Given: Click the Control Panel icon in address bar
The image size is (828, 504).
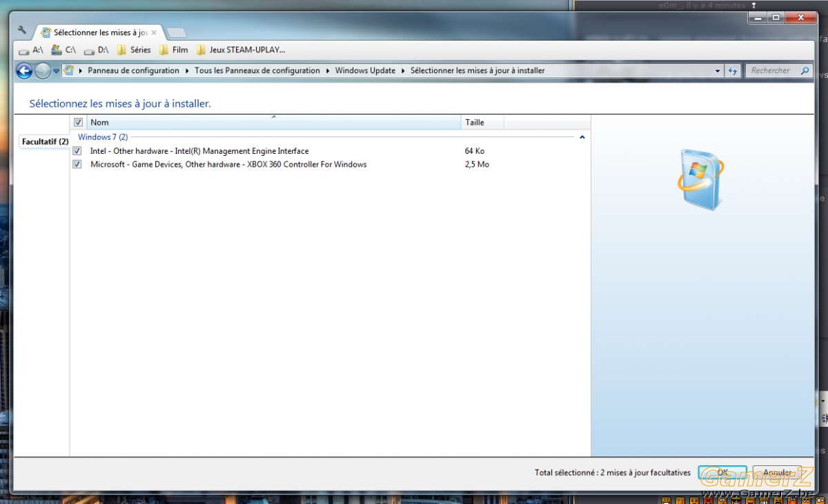Looking at the screenshot, I should coord(69,70).
